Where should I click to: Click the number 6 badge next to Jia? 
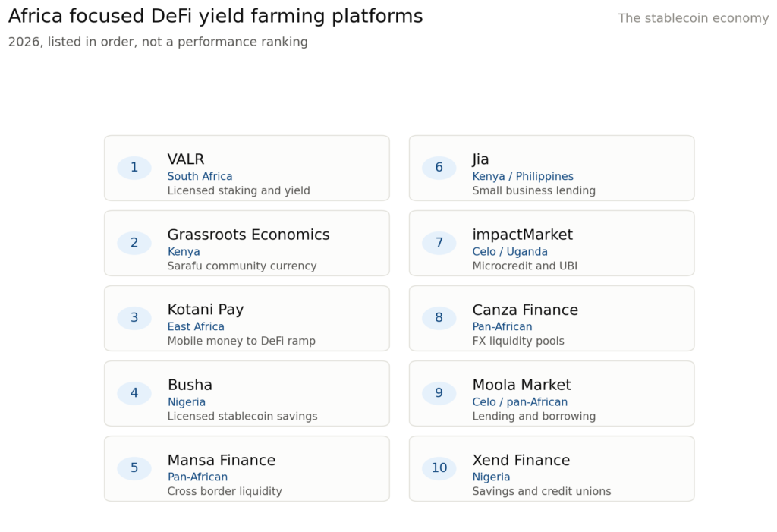439,168
